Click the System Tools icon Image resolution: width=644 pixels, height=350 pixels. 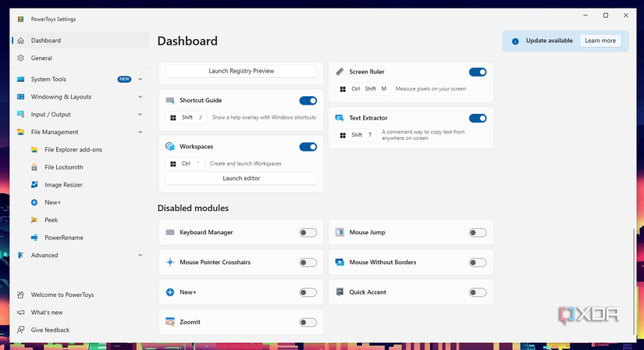[20, 80]
